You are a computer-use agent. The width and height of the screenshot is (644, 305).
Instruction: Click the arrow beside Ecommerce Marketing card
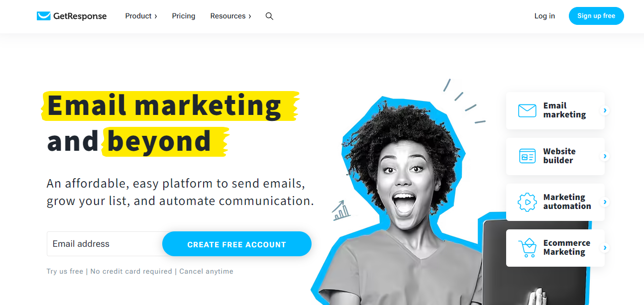pos(605,248)
